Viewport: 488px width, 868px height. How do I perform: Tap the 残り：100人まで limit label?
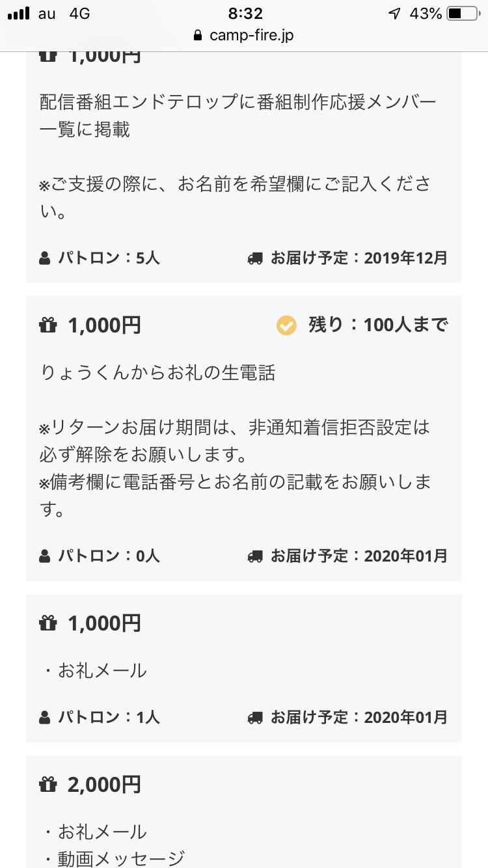click(378, 325)
